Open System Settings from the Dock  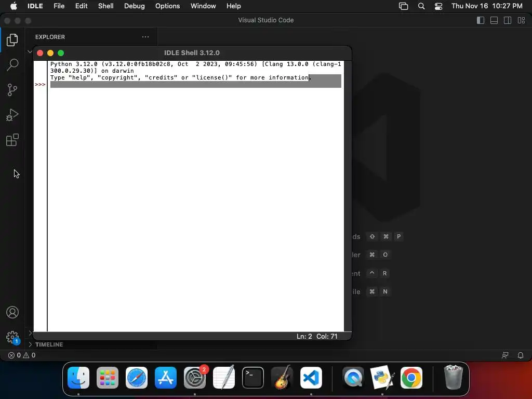(195, 378)
